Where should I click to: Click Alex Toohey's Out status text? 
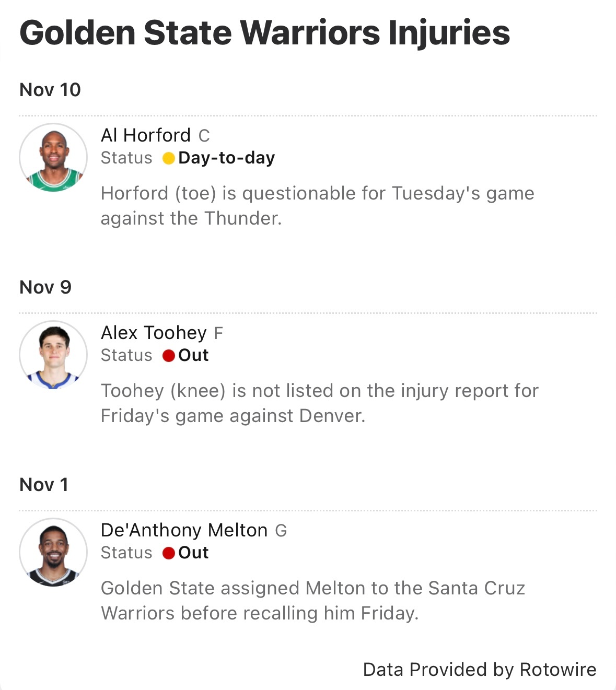(193, 355)
